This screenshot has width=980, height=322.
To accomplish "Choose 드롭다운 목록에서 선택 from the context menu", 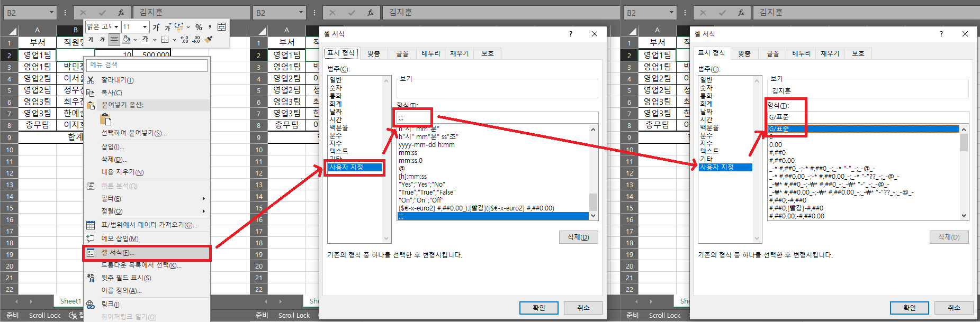I will tap(147, 265).
